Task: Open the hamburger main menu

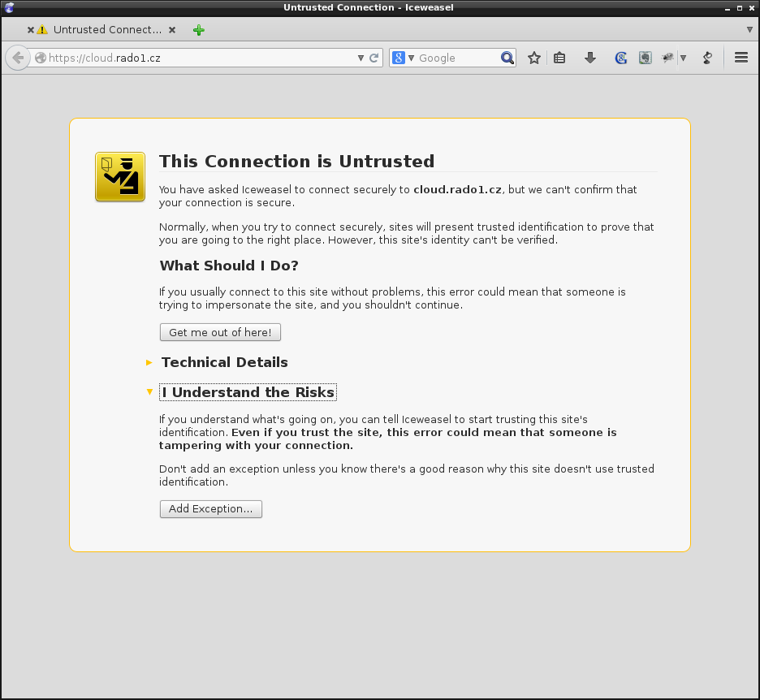Action: point(741,58)
